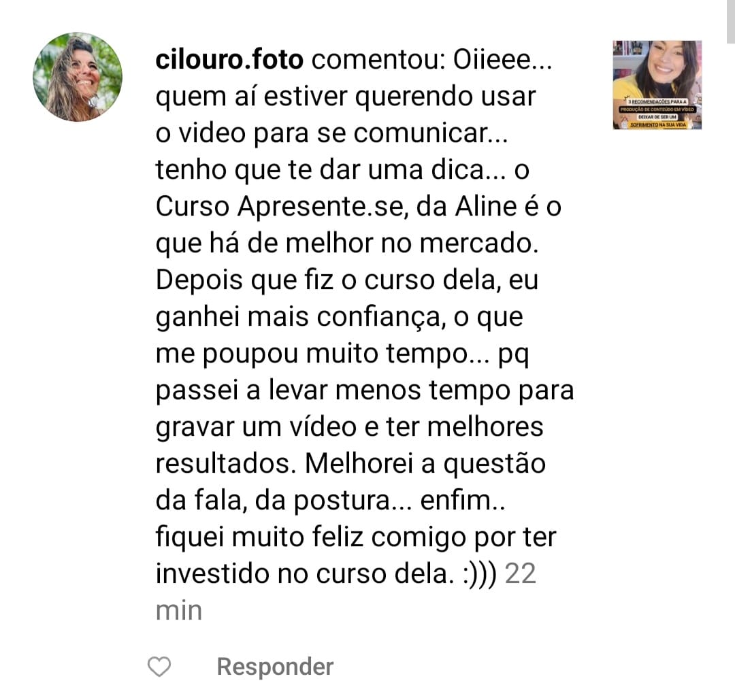Click the yellow caption banner on the thumbnail
Image resolution: width=735 pixels, height=700 pixels.
pyautogui.click(x=657, y=113)
